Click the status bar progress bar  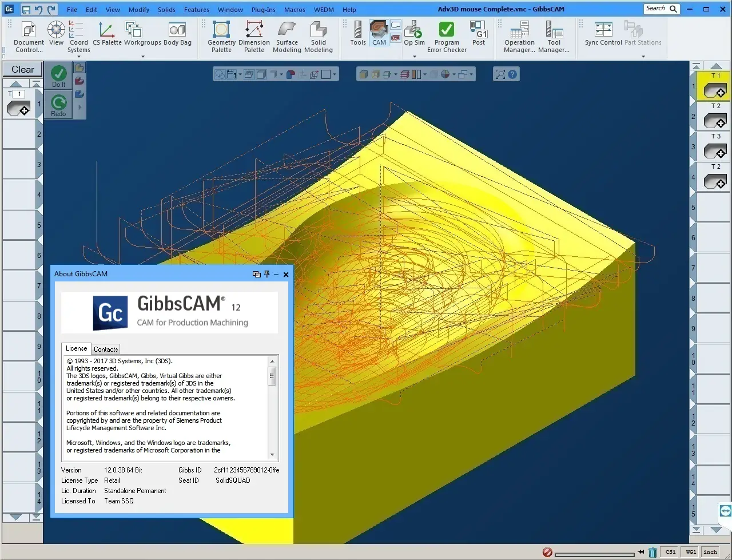pos(595,554)
